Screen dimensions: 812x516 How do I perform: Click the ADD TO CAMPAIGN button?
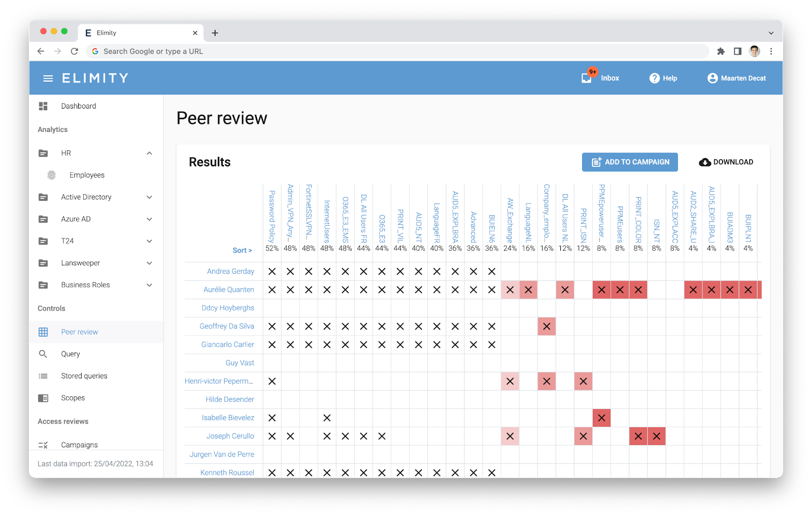(629, 162)
